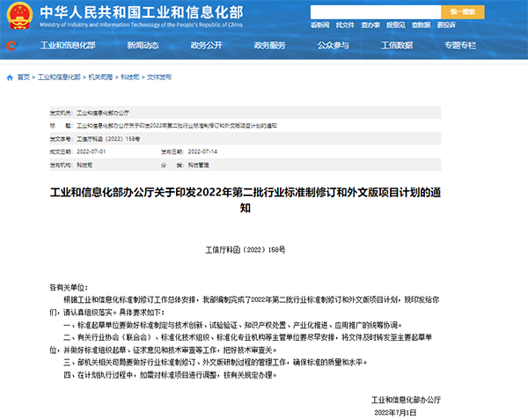Click the ministry title 中华人民共和国工业和信息化部
Screen dimensions: 528x420
(142, 12)
